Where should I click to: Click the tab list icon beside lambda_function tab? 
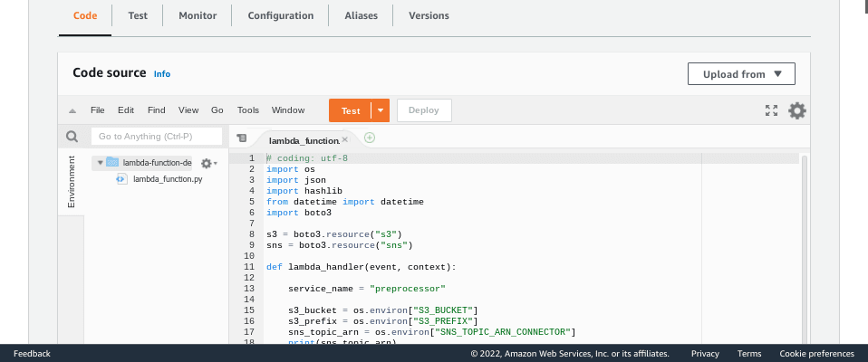tap(241, 138)
